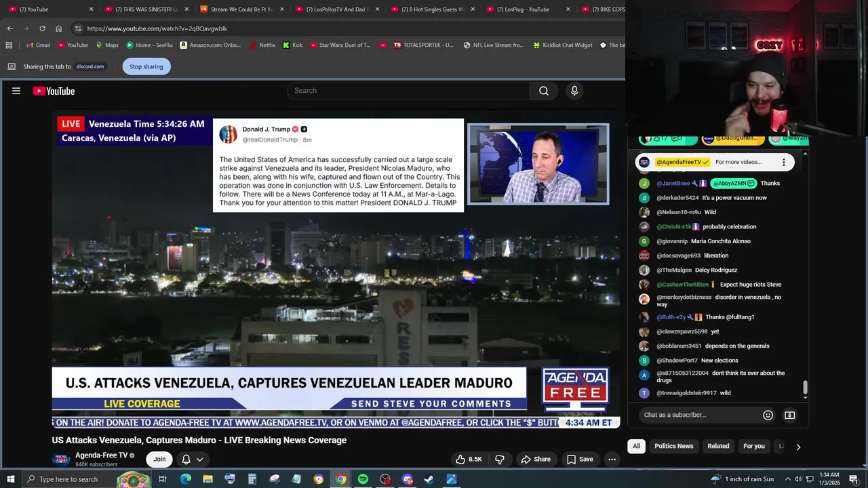
Task: Launch Microsoft Edge from the taskbar
Action: click(185, 479)
